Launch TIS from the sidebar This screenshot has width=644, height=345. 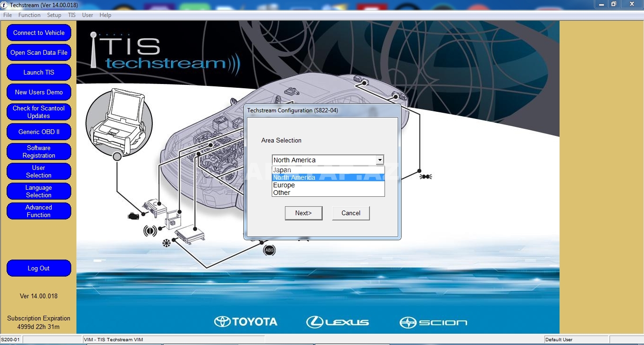[39, 72]
